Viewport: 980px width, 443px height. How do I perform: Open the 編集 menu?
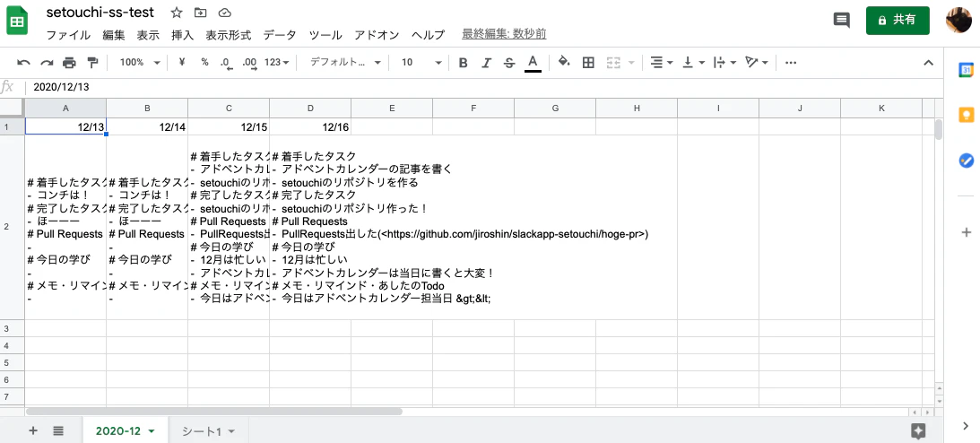114,35
